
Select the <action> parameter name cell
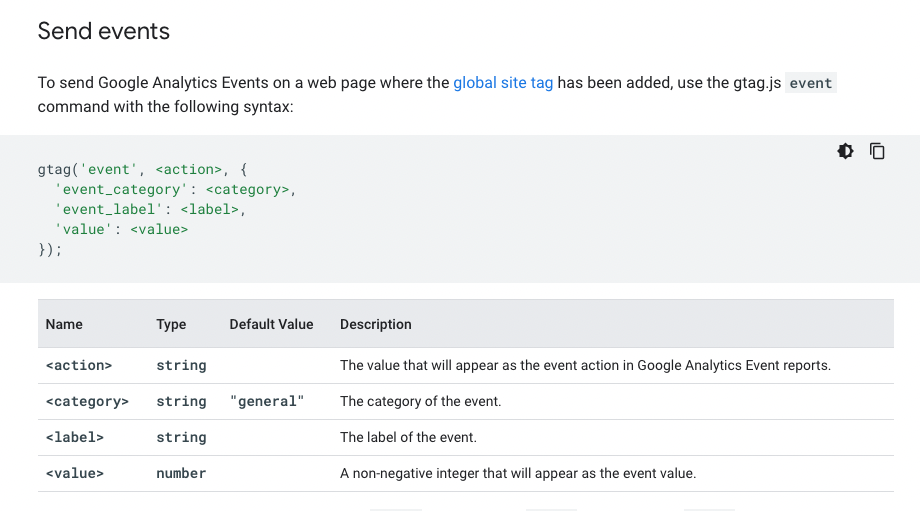79,365
